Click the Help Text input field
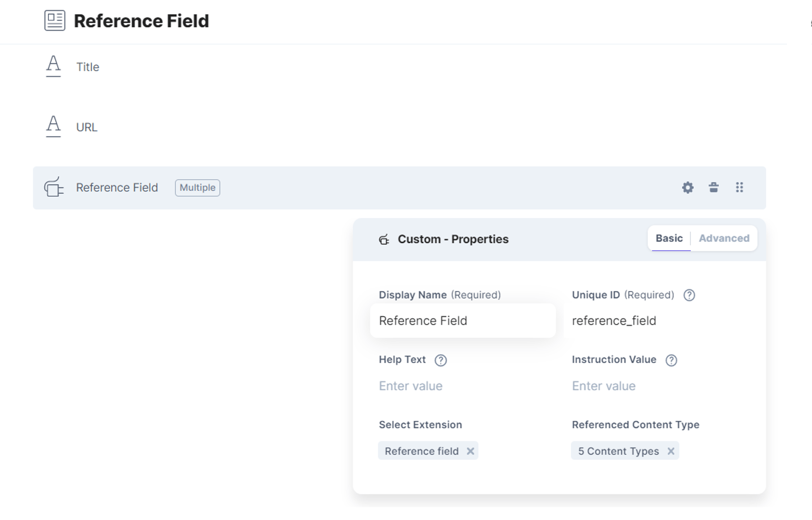The image size is (812, 520). coord(462,386)
